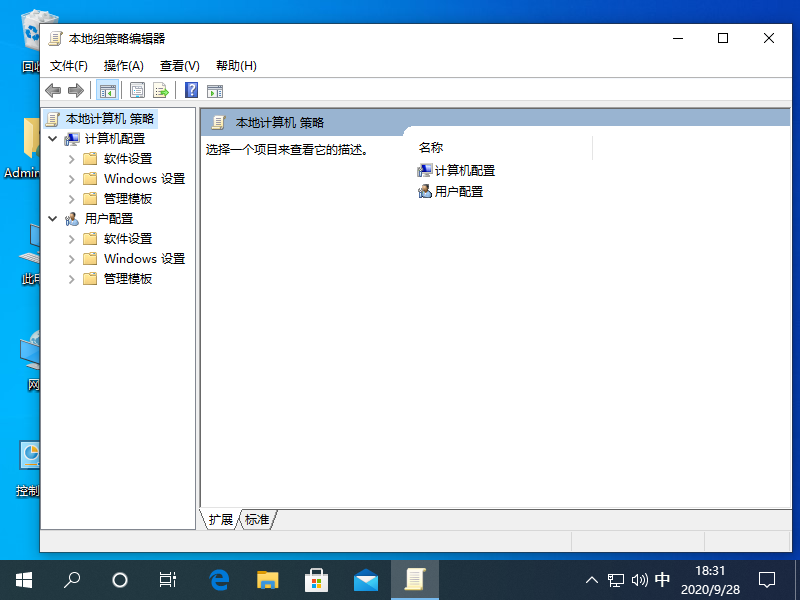Image resolution: width=800 pixels, height=600 pixels.
Task: Click the Export List toolbar icon
Action: [x=161, y=90]
